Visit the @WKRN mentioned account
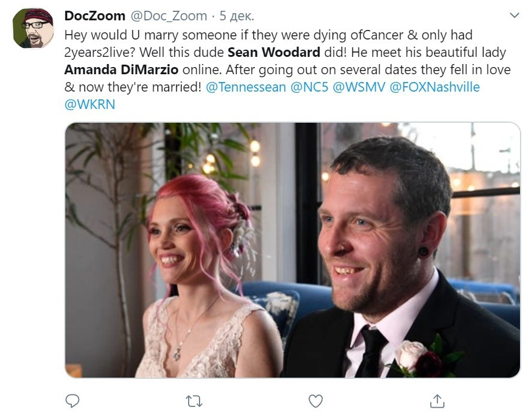 point(90,104)
